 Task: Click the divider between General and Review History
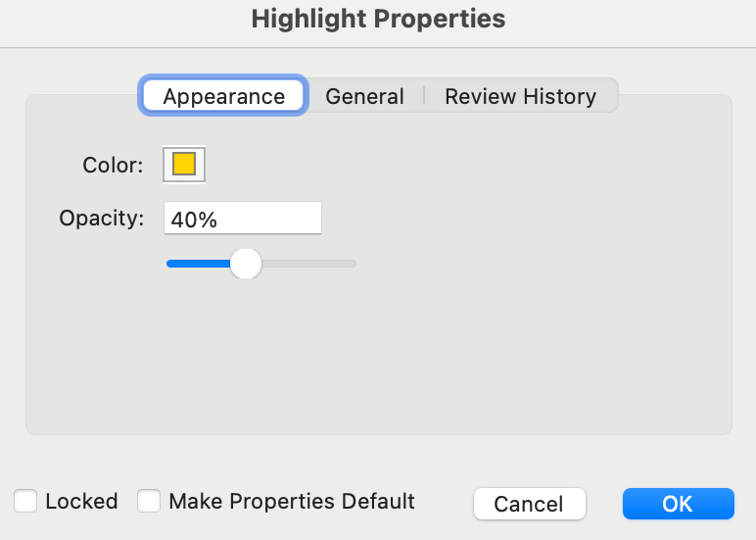(x=424, y=96)
